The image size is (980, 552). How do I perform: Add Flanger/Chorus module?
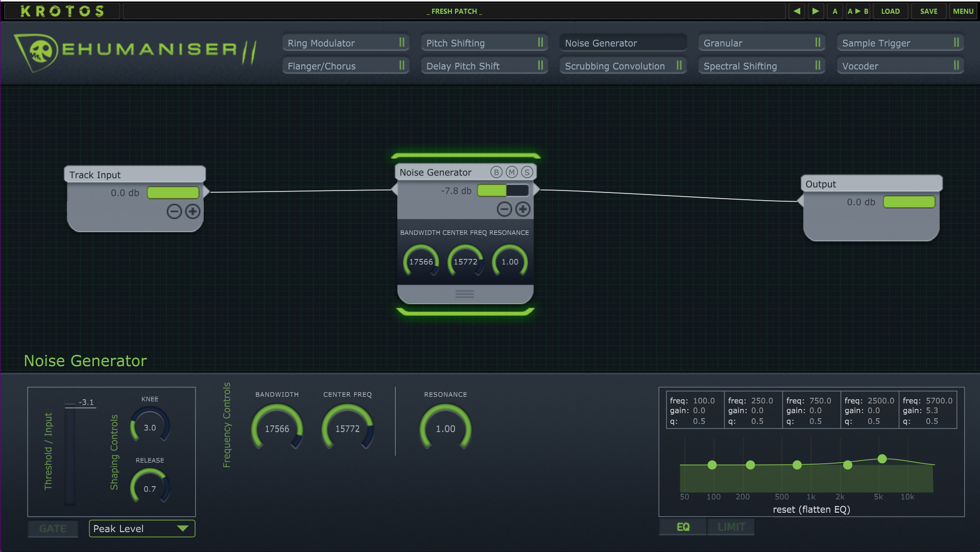coord(346,66)
